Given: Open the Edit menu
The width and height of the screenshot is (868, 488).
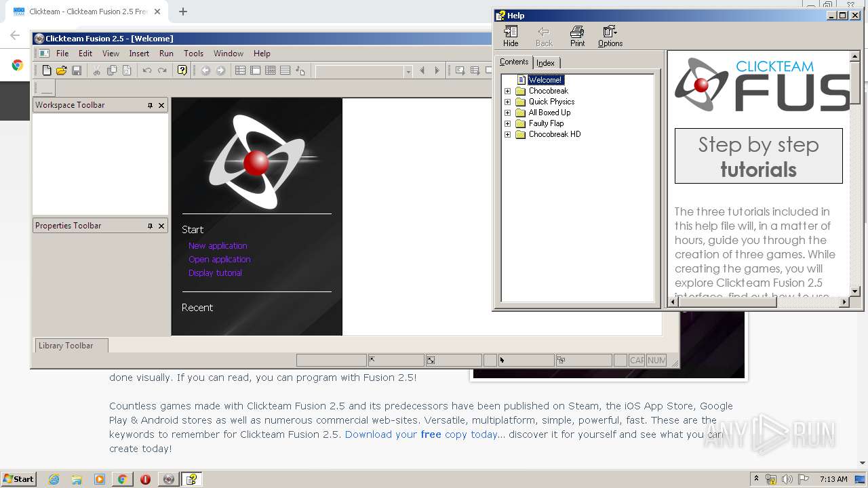Looking at the screenshot, I should [85, 54].
